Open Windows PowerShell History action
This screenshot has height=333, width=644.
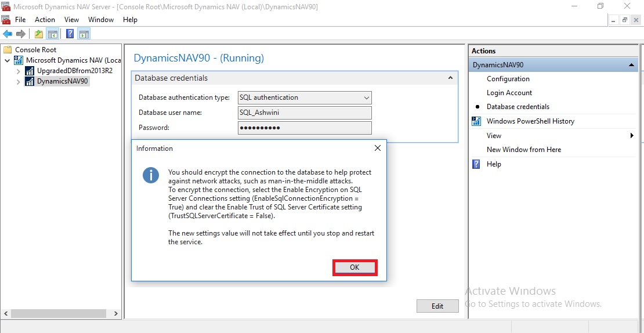(530, 121)
